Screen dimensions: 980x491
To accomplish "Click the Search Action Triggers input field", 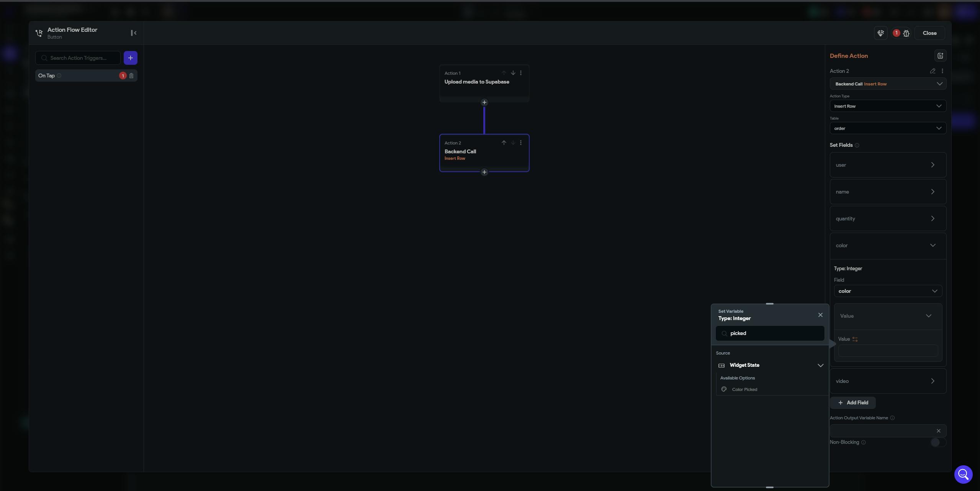I will [80, 58].
